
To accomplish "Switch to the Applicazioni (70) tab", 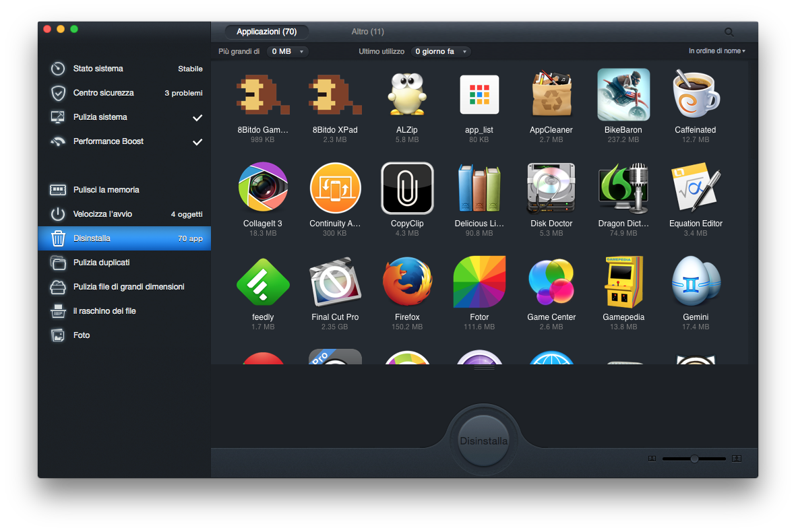I will point(266,32).
